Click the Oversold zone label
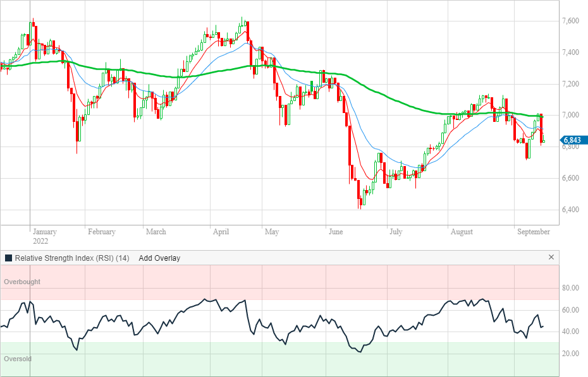588x377 pixels. [18, 359]
